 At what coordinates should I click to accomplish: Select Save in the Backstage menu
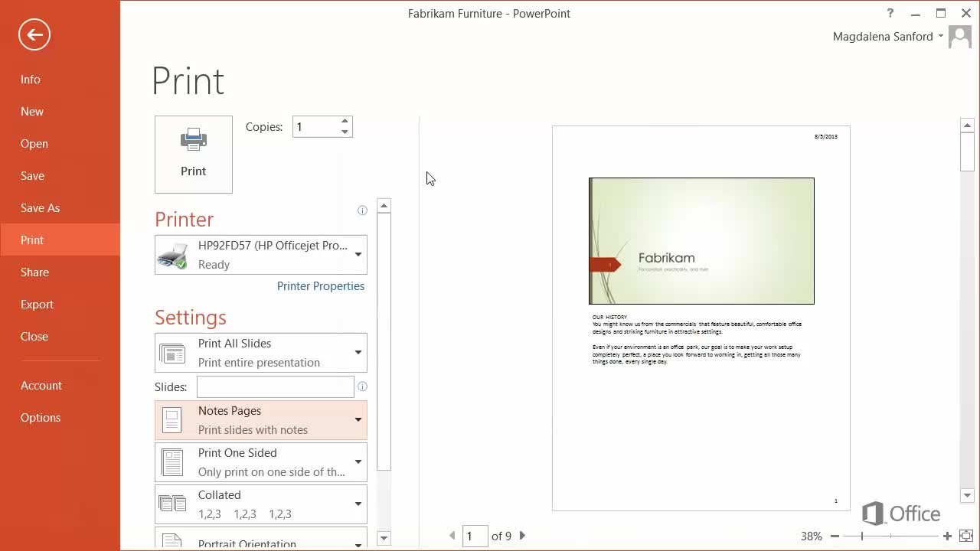[60, 176]
